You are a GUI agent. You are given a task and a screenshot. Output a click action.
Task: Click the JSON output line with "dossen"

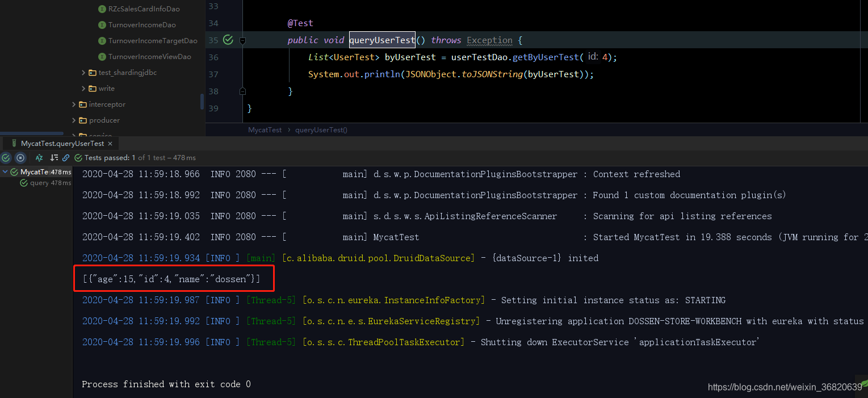pyautogui.click(x=171, y=279)
